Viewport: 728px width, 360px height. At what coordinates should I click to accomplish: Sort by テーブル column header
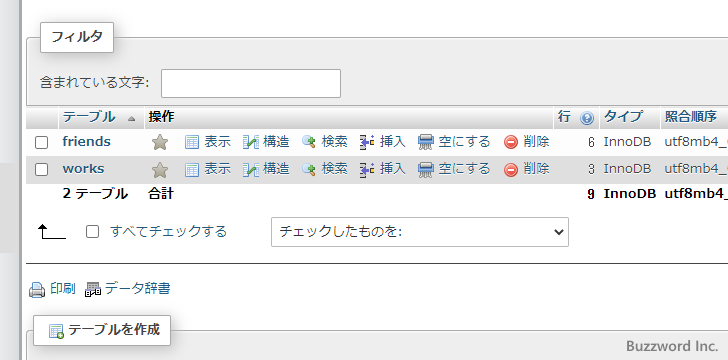click(89, 117)
